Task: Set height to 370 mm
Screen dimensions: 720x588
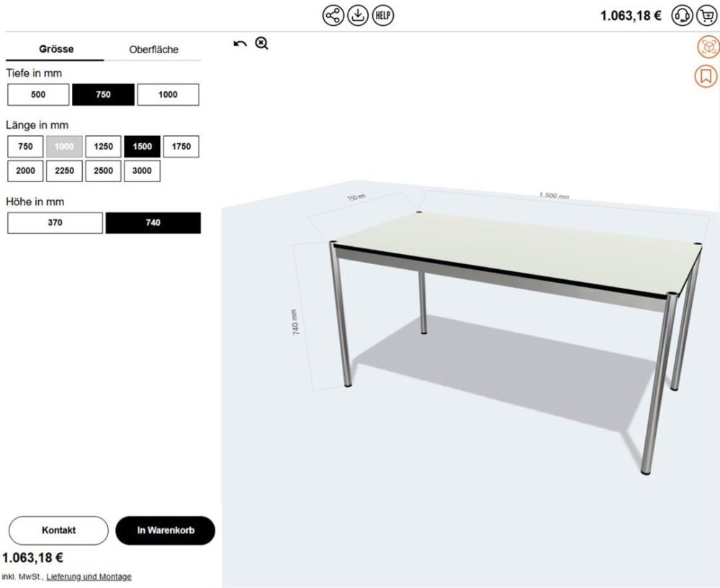Action: 55,222
